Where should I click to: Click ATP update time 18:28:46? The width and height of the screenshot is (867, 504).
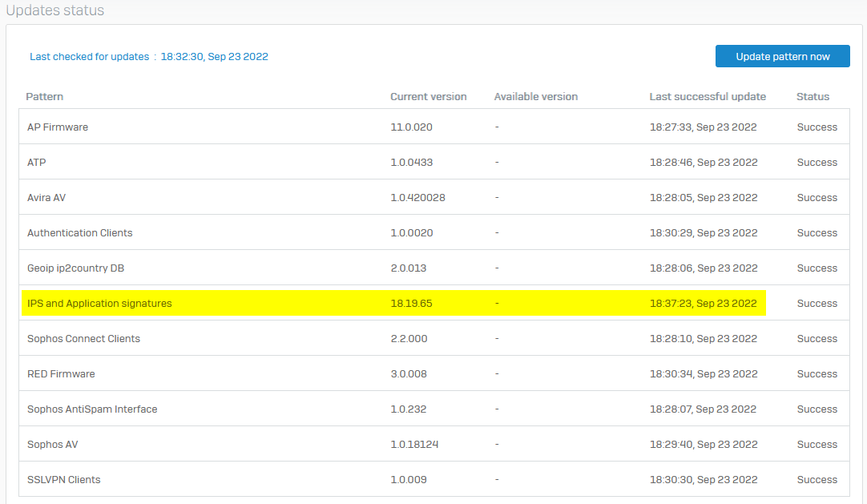(704, 163)
